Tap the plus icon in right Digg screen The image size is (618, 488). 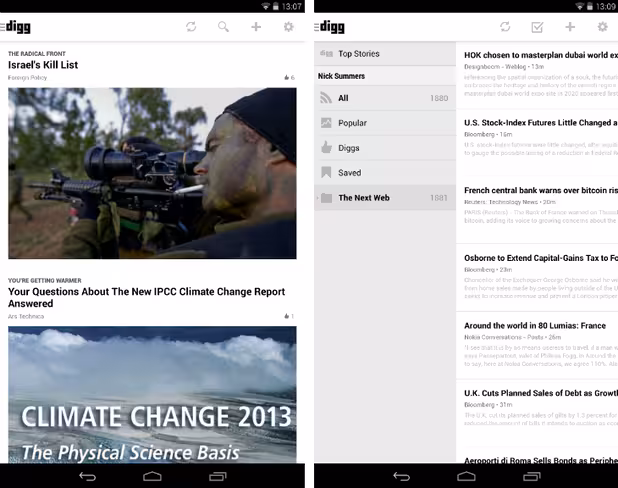tap(570, 27)
